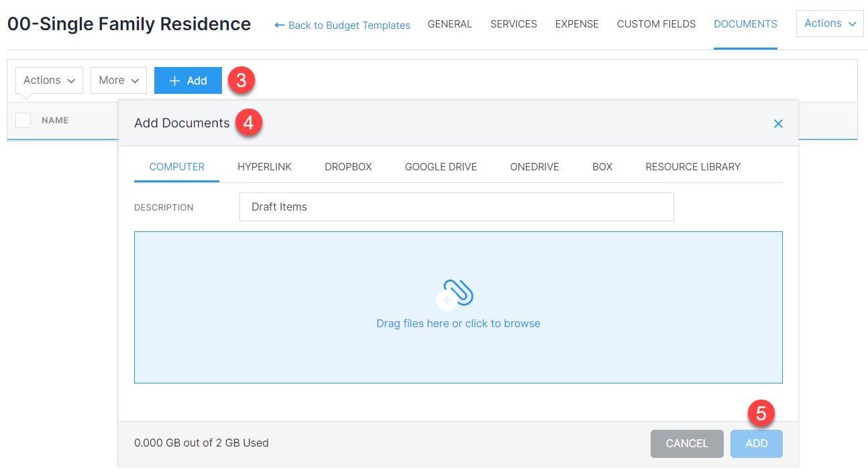This screenshot has height=474, width=868.
Task: Switch to the BOX tab
Action: (x=602, y=167)
